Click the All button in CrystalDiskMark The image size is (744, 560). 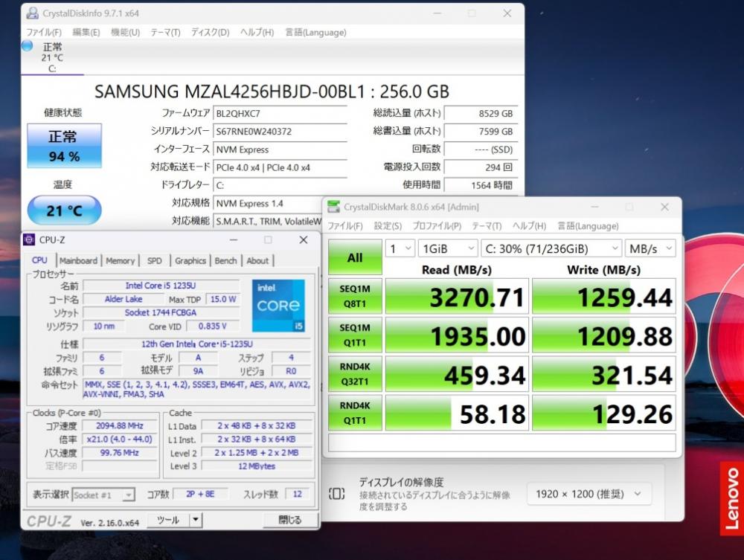[355, 257]
